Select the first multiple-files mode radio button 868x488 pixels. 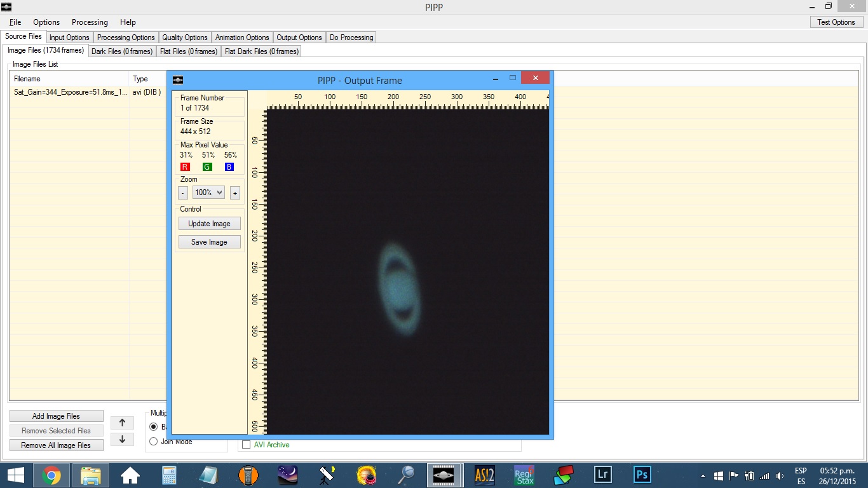(153, 426)
